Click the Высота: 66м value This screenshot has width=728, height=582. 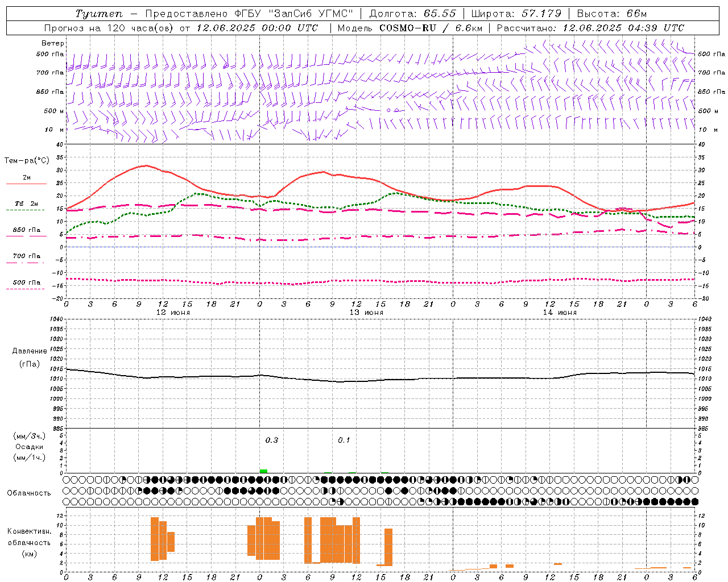[612, 14]
